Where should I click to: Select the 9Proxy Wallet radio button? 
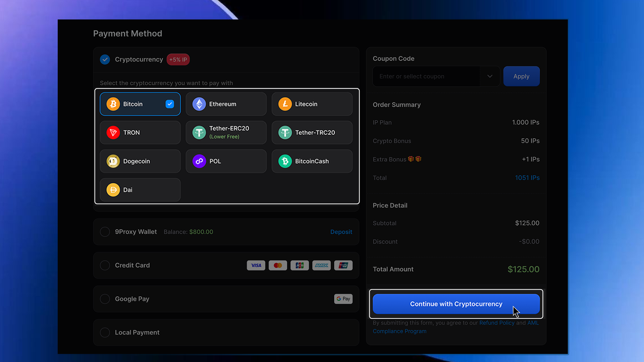coord(105,232)
